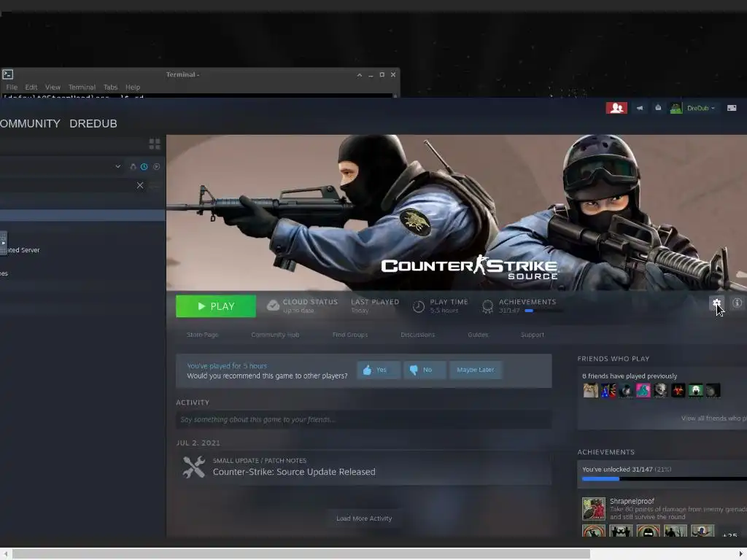This screenshot has height=560, width=747.
Task: Open the Support link
Action: click(x=532, y=335)
